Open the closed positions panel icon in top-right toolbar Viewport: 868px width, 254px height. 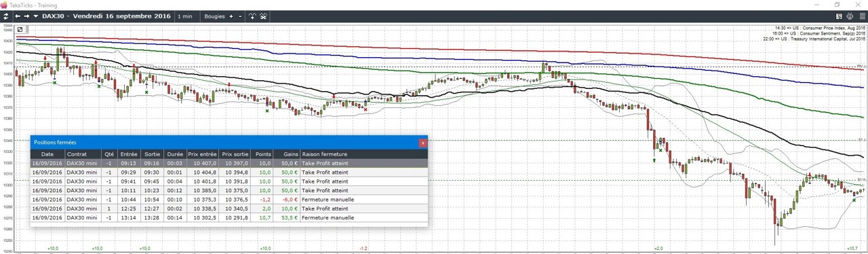pyautogui.click(x=839, y=16)
